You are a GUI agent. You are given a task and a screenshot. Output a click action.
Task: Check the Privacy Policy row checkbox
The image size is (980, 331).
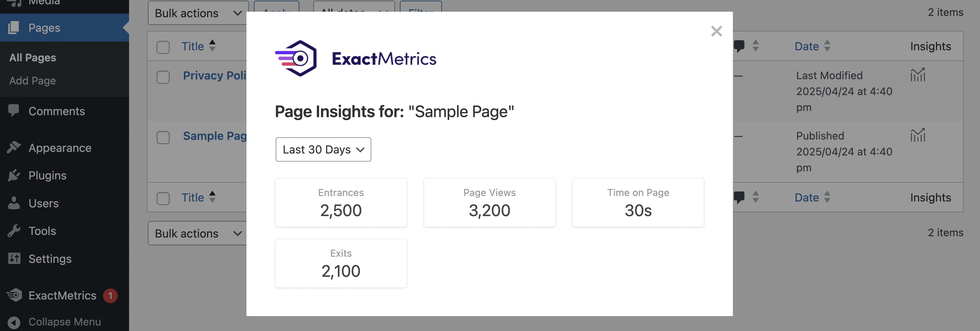coord(163,77)
